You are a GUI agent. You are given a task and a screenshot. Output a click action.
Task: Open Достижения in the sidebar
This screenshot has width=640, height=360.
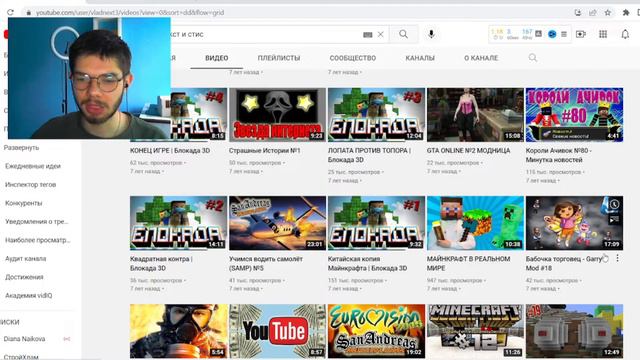pyautogui.click(x=24, y=277)
